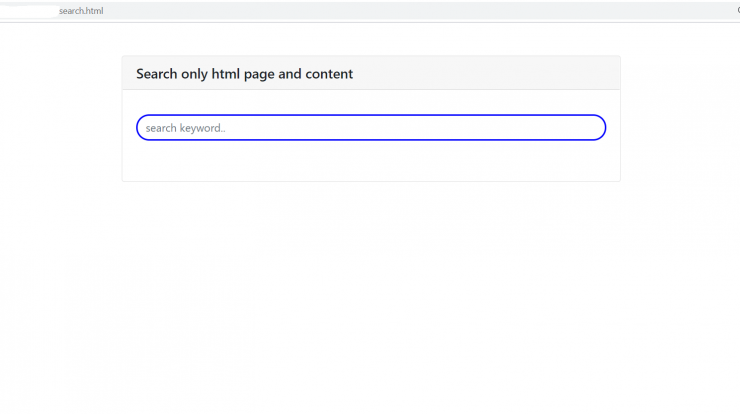740x414 pixels.
Task: Click the search.html address bar text
Action: coord(81,10)
